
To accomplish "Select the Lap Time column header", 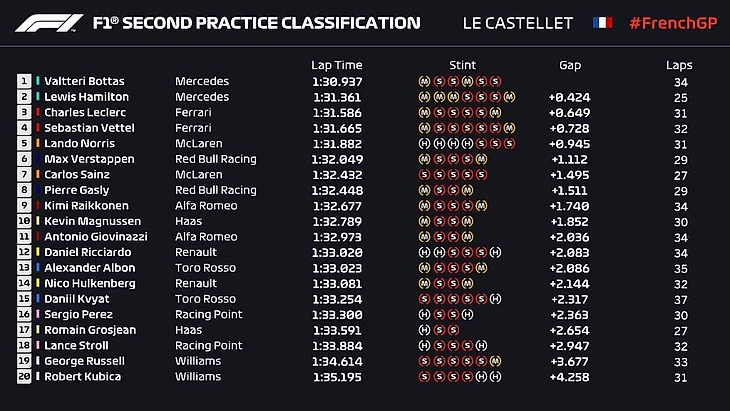I will (x=335, y=65).
